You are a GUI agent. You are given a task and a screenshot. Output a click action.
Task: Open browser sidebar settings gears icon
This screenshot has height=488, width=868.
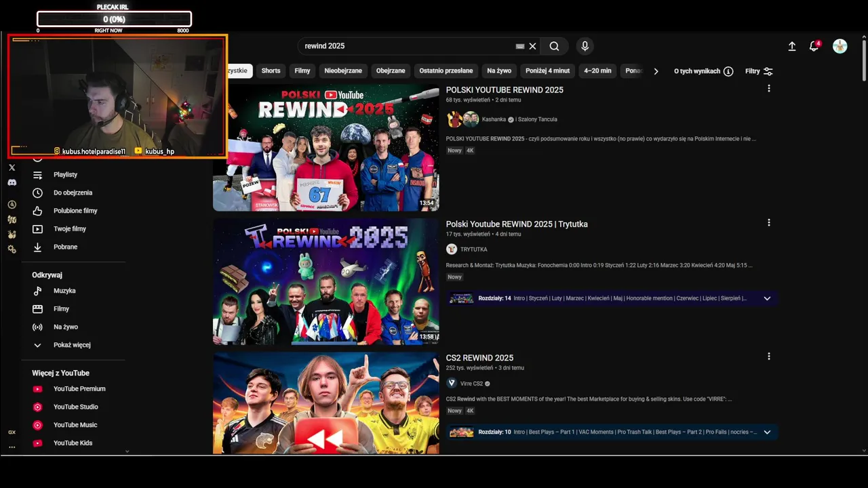coord(12,249)
